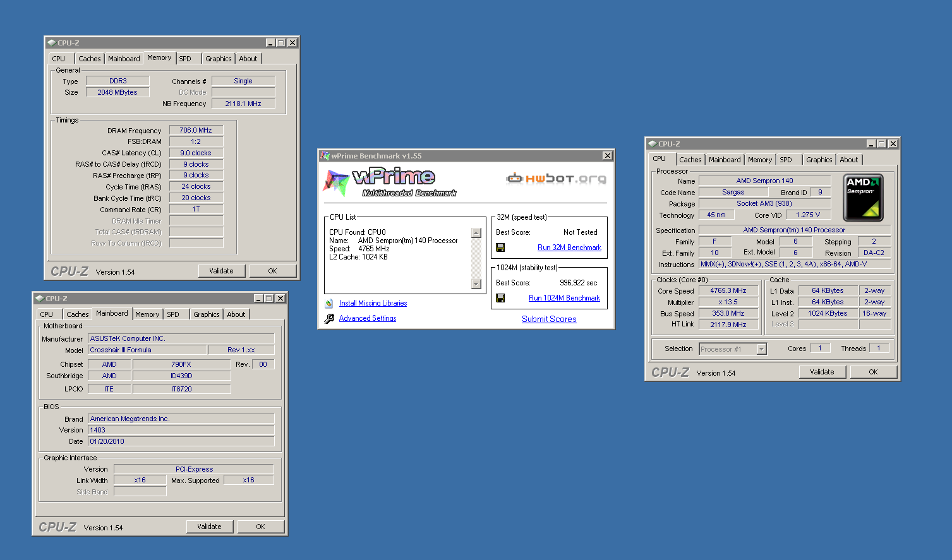The height and width of the screenshot is (560, 952).
Task: Click the CPU-Z title icon in CPU window
Action: click(653, 144)
